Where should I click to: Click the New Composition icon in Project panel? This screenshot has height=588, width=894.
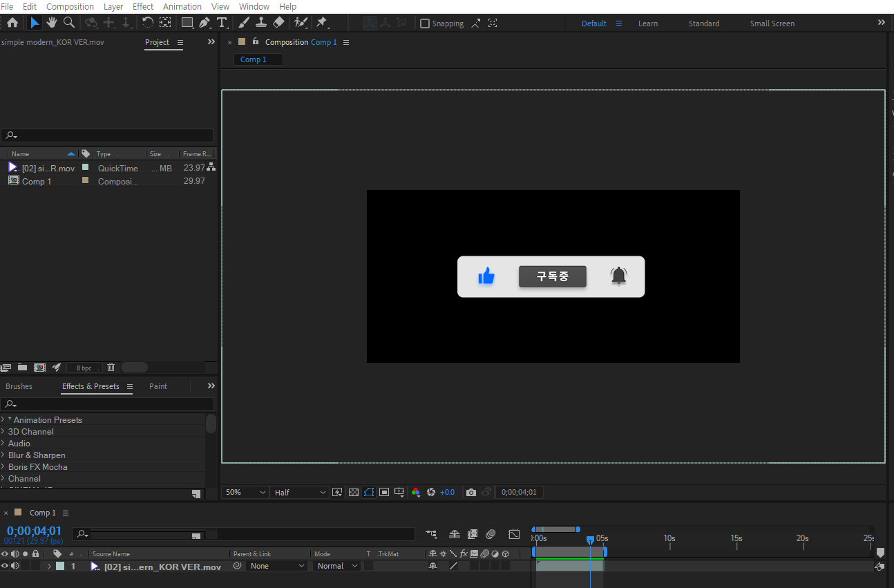point(39,368)
